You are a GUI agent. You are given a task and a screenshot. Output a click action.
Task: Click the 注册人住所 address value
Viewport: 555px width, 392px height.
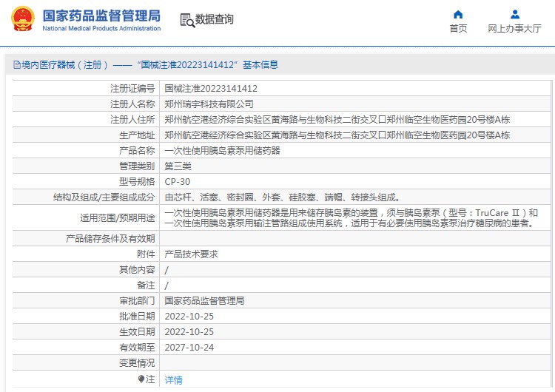coord(337,120)
